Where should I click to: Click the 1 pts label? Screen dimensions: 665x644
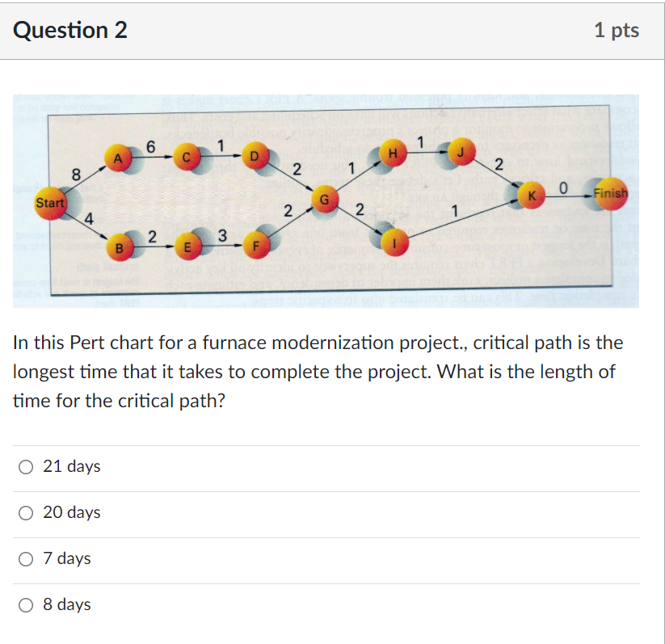[x=616, y=31]
